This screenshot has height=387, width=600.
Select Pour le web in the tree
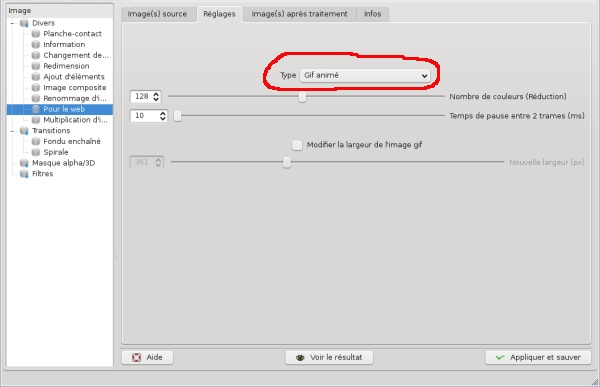tap(64, 109)
